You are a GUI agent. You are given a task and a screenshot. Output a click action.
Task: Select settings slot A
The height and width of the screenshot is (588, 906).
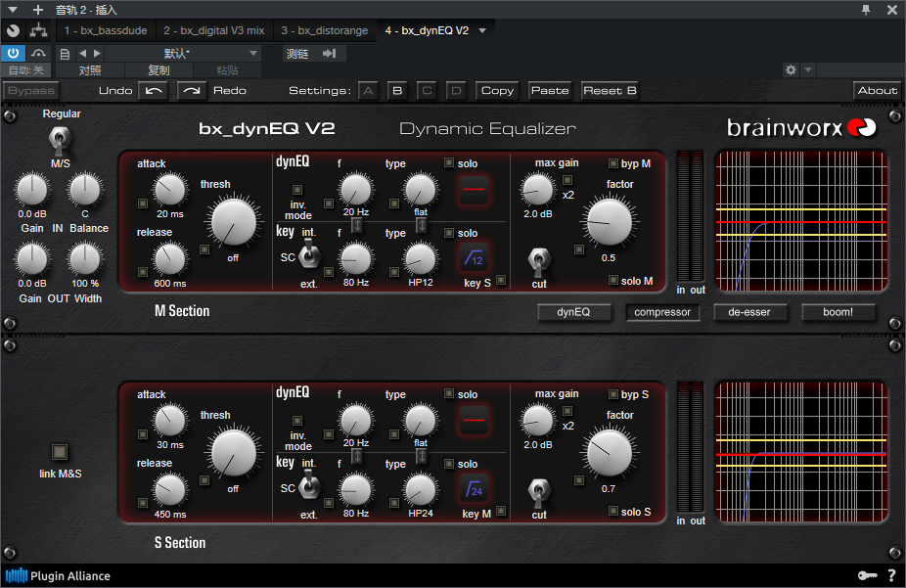(368, 91)
